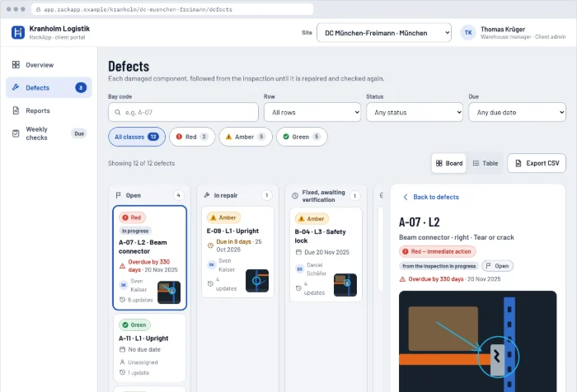Click calendar icon beside Due 20 Nov 2025
This screenshot has width=577, height=392.
[298, 252]
